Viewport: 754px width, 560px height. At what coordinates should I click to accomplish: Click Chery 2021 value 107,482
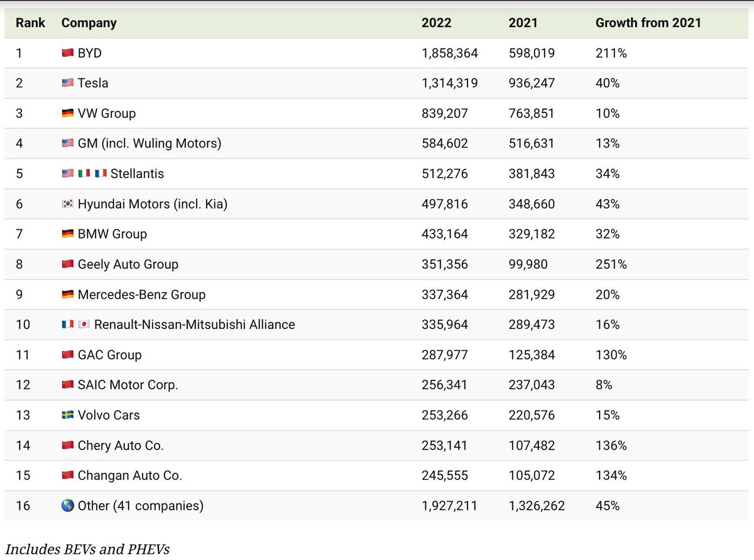click(532, 445)
